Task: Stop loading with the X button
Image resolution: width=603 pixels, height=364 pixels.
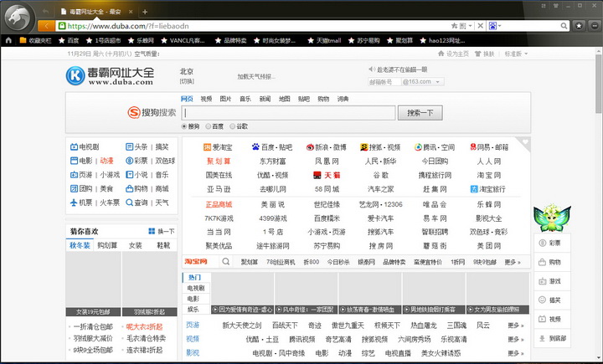Action: click(x=481, y=26)
